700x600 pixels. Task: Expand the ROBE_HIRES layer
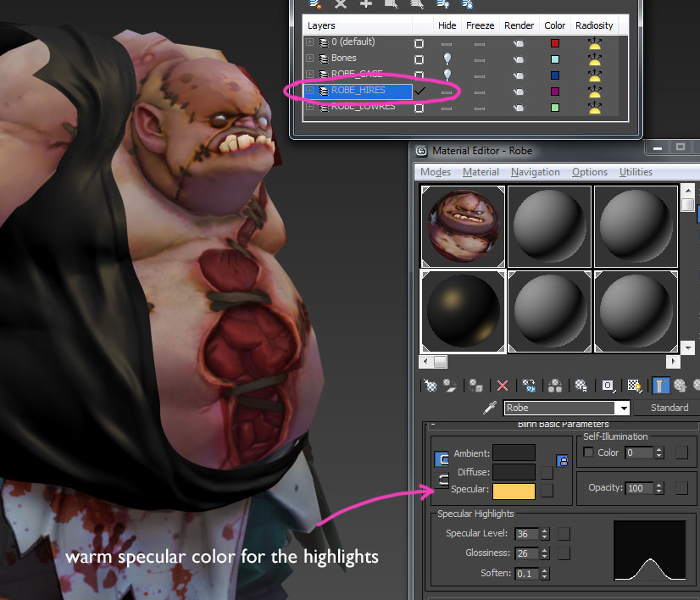click(x=309, y=91)
